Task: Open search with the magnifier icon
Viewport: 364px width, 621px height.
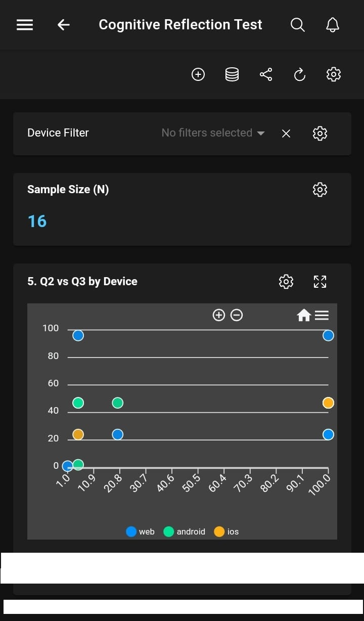Action: click(298, 25)
